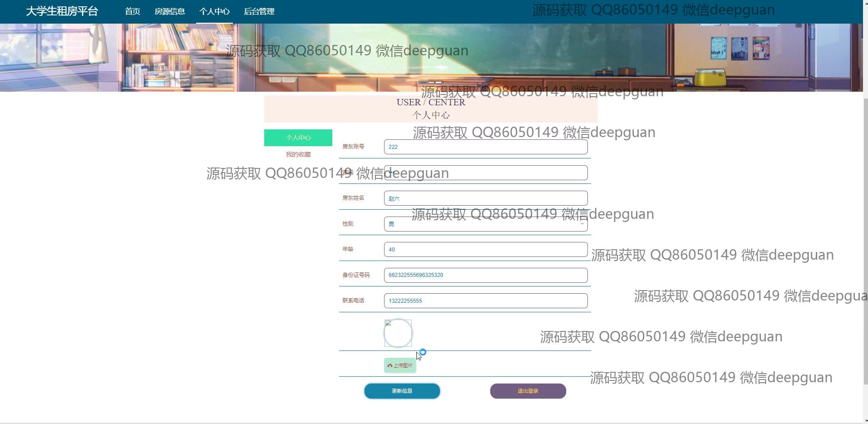
Task: Click the upload image (上传图片) button
Action: pyautogui.click(x=400, y=365)
